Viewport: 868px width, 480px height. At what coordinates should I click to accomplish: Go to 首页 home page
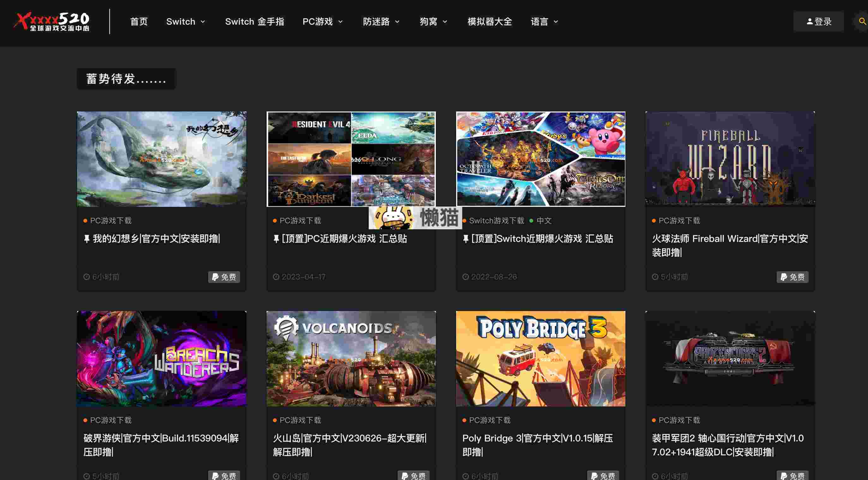pos(139,21)
